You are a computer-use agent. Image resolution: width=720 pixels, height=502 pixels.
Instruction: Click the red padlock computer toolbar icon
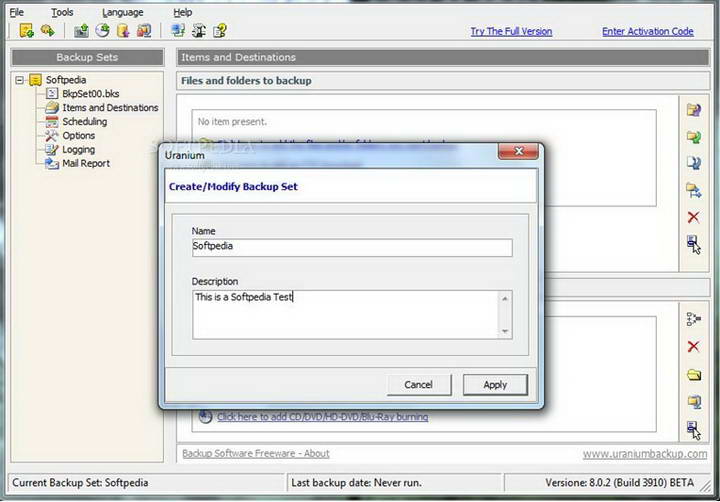tap(144, 31)
